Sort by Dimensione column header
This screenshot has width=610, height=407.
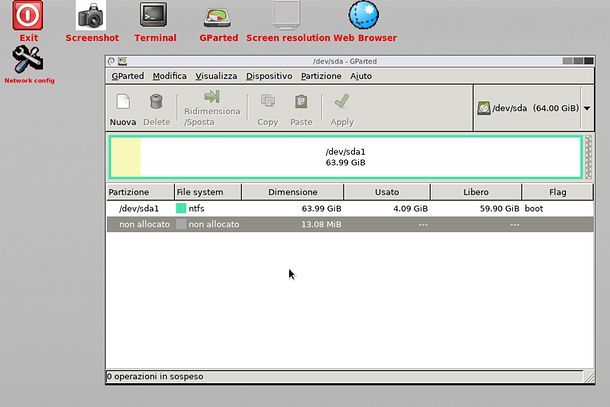(x=293, y=192)
